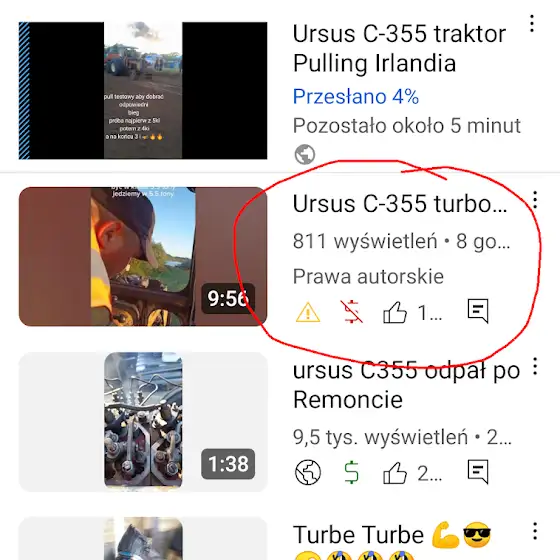Viewport: 560px width, 560px height.
Task: Open comments icon on ursus C355 odpał po Remoncie
Action: coord(478,471)
